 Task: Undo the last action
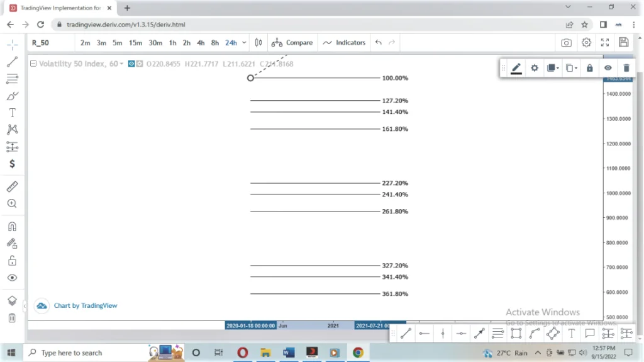tap(378, 42)
